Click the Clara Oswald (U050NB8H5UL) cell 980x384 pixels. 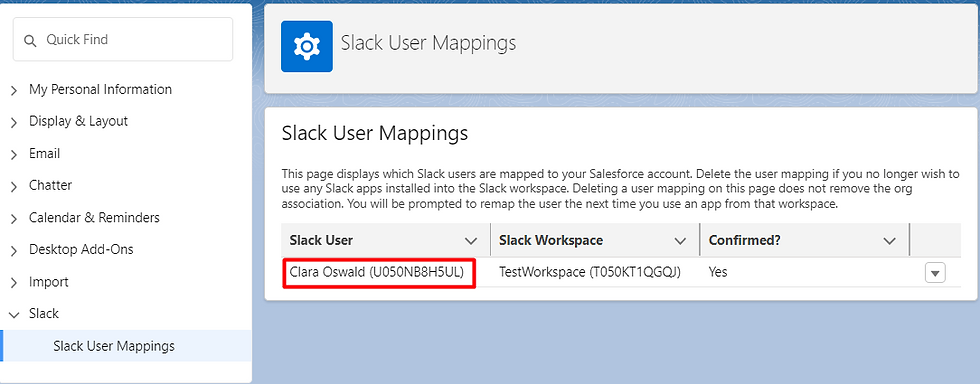pos(379,273)
